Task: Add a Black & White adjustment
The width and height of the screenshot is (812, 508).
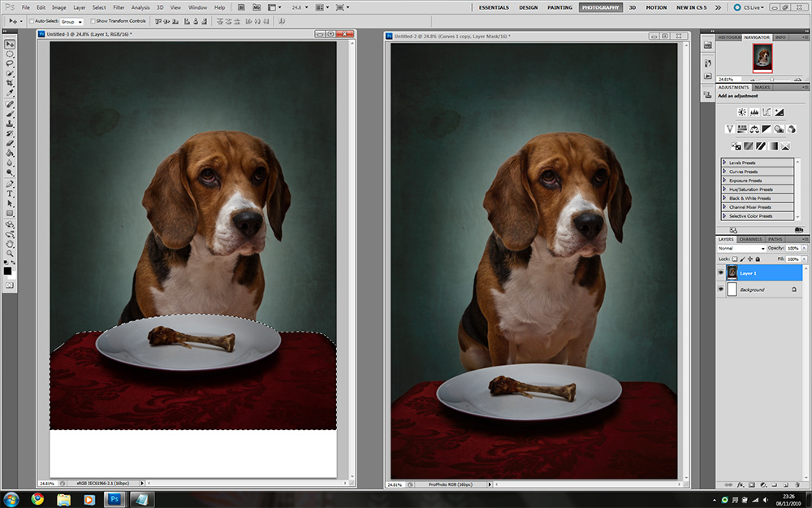Action: tap(767, 129)
